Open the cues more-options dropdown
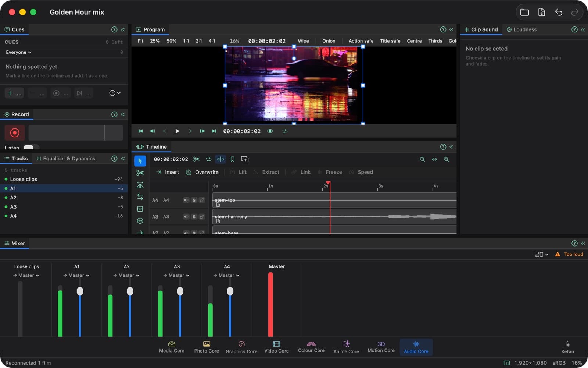 [115, 93]
